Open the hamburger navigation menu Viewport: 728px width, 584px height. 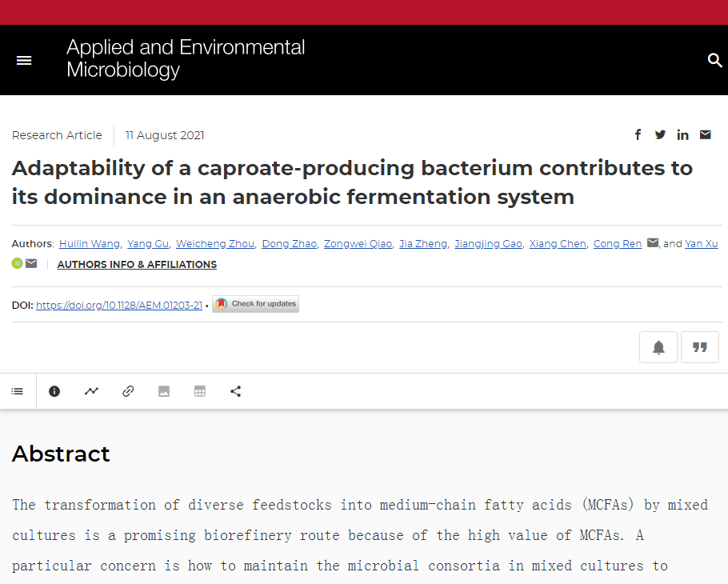click(x=24, y=61)
